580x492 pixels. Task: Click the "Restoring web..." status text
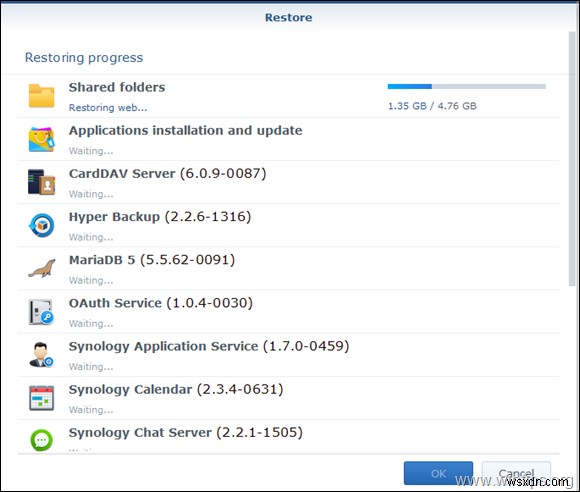(x=108, y=108)
